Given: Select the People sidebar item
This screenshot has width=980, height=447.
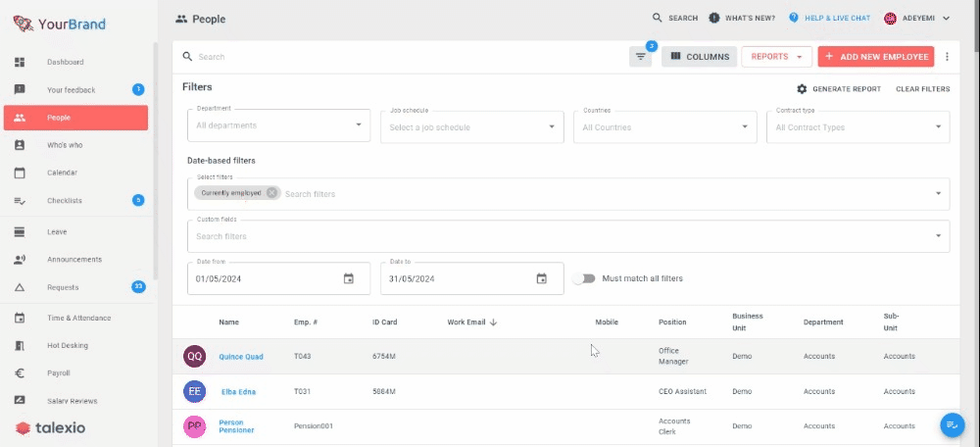Looking at the screenshot, I should [75, 118].
